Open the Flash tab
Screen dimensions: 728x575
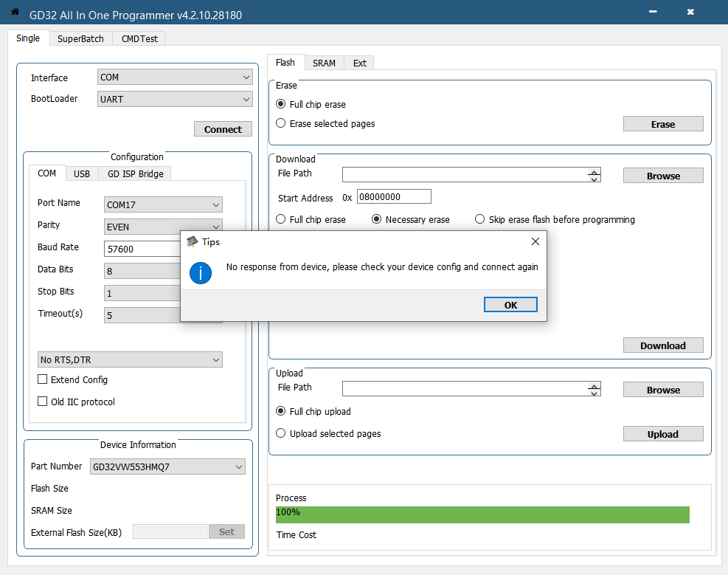click(285, 62)
